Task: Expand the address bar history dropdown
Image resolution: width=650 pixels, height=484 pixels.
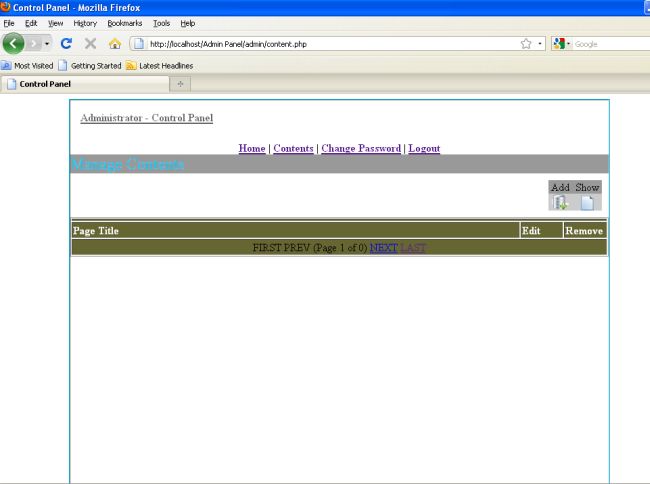Action: (x=540, y=44)
